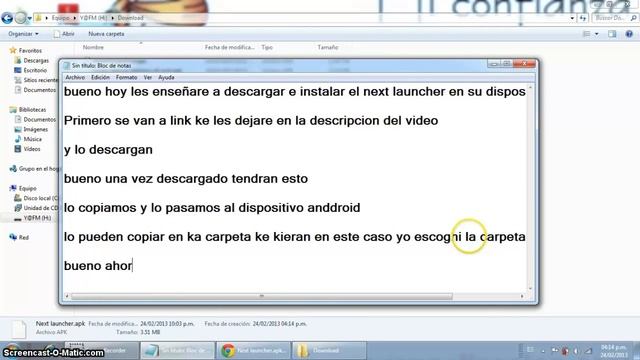Open the Organizar dropdown menu
Screen dimensions: 640x360
click(23, 34)
